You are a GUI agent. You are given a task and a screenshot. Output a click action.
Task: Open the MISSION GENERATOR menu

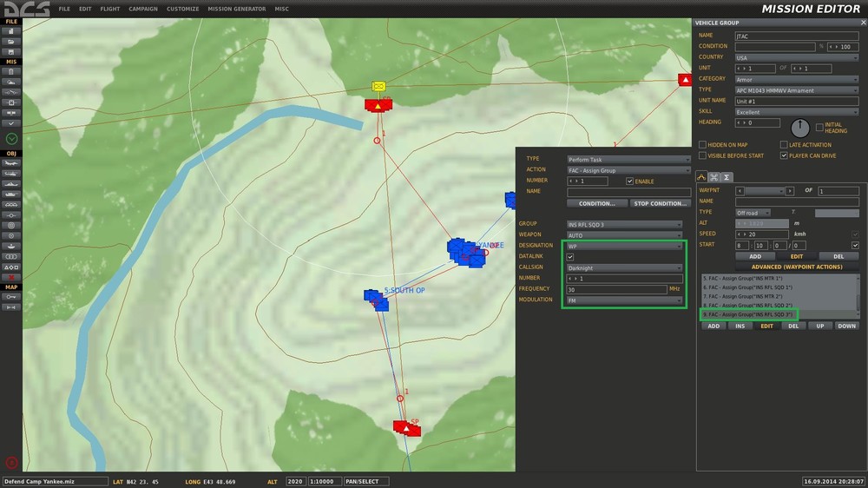tap(236, 9)
